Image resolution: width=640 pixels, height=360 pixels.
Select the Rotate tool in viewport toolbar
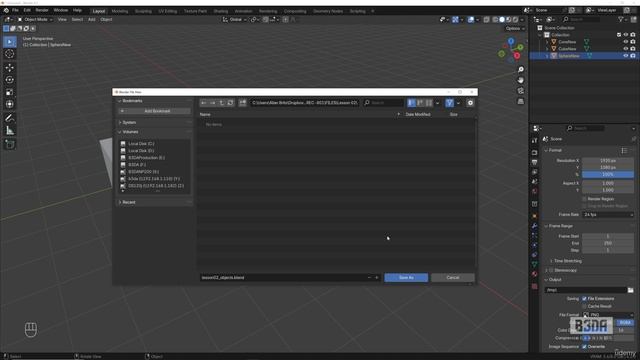click(9, 80)
